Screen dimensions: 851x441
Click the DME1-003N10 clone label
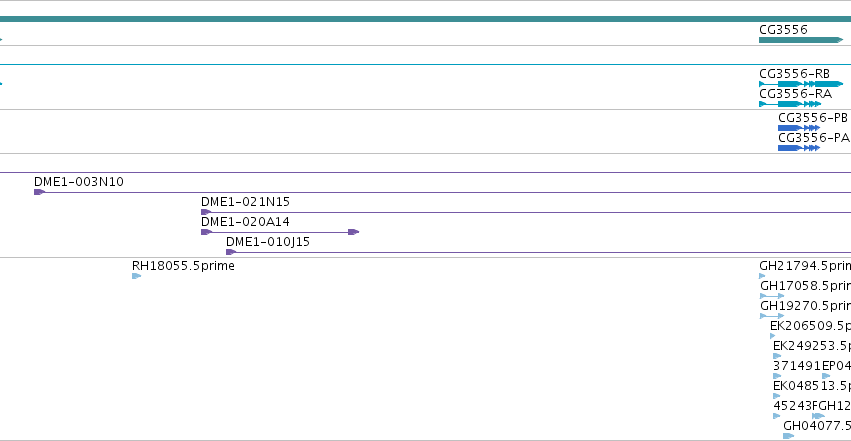[x=79, y=182]
